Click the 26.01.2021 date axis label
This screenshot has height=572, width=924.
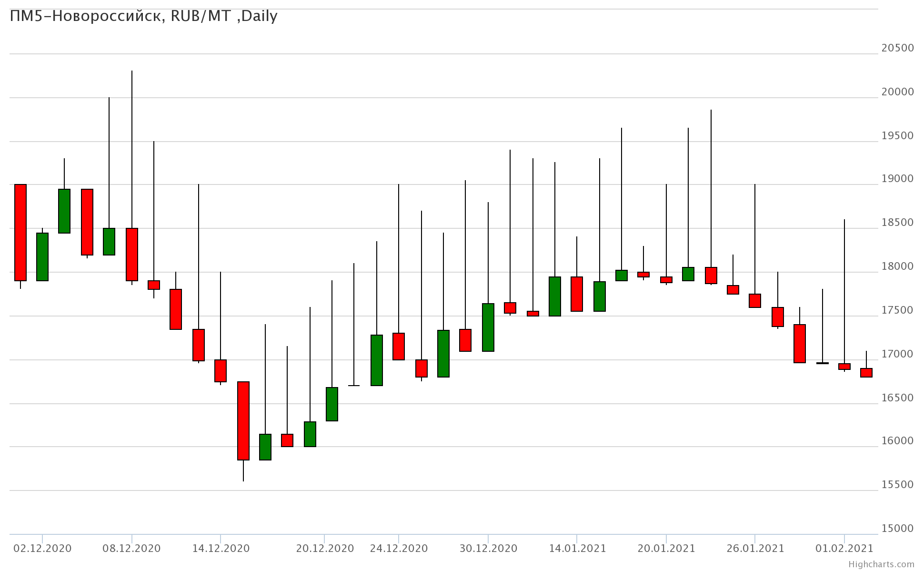755,549
